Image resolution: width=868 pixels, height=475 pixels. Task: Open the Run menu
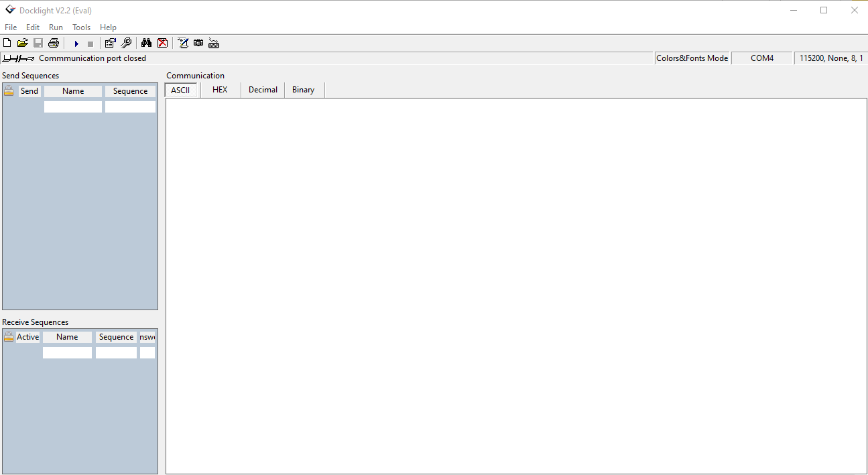pos(56,27)
